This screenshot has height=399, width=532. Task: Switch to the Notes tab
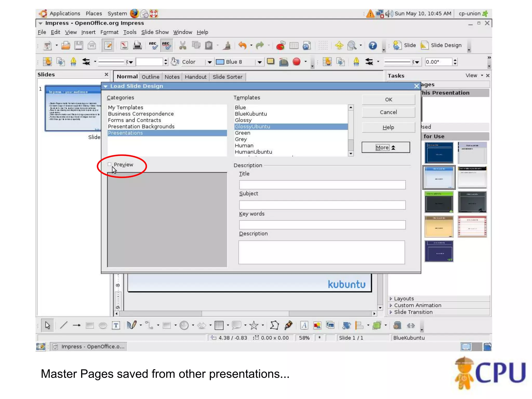pos(172,77)
